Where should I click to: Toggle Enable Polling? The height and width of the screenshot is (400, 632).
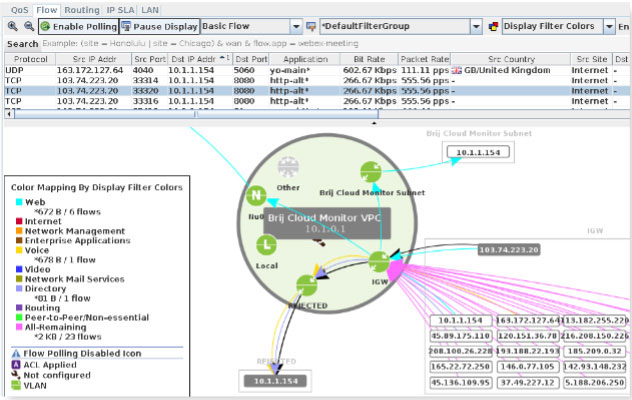click(x=77, y=26)
